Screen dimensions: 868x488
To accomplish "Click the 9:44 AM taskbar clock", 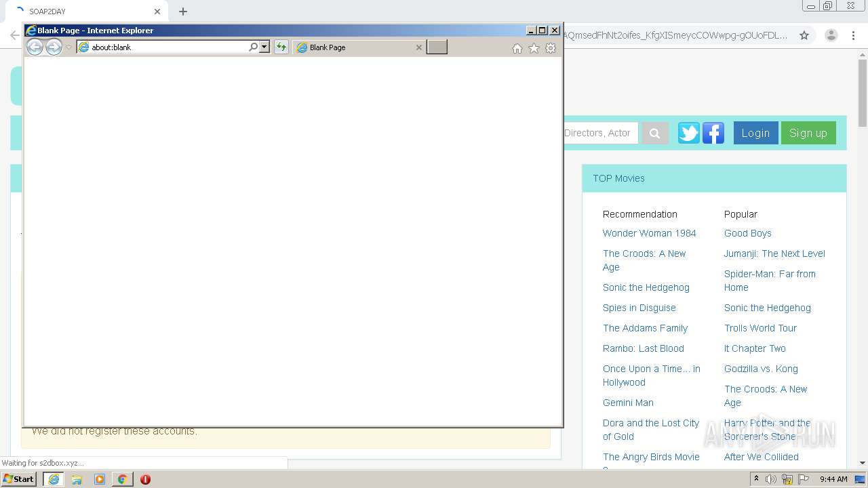I will pos(833,479).
